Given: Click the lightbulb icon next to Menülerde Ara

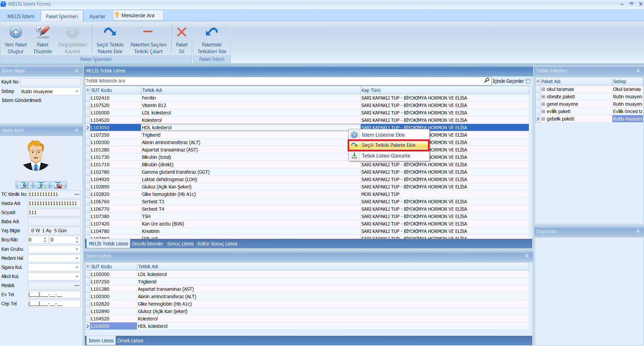Looking at the screenshot, I should pos(117,15).
